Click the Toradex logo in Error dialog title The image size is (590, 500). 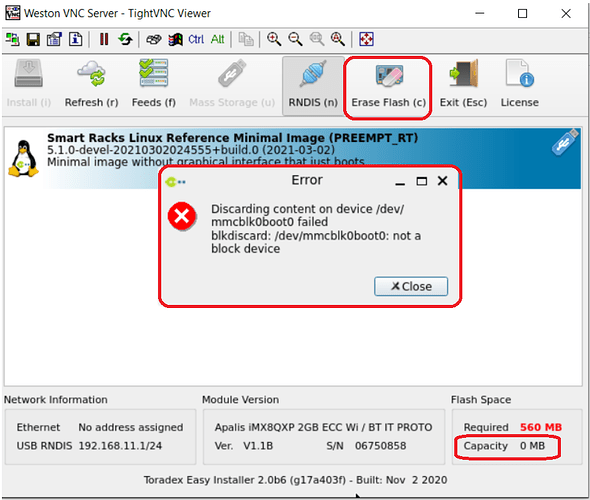pyautogui.click(x=175, y=182)
